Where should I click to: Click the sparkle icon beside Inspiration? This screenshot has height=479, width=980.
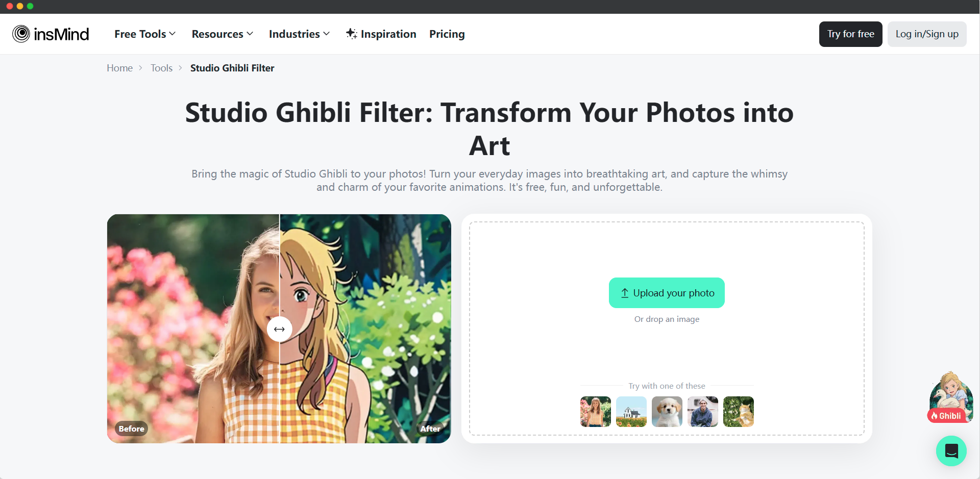(x=351, y=34)
